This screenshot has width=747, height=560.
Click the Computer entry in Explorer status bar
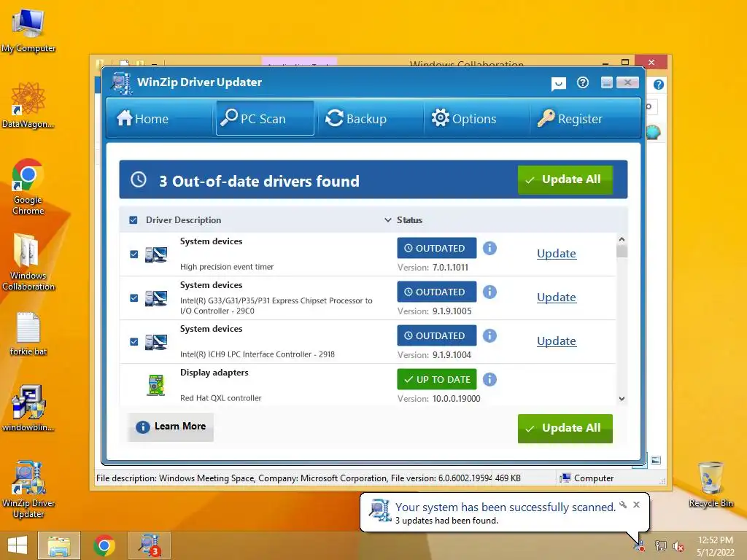tap(587, 478)
